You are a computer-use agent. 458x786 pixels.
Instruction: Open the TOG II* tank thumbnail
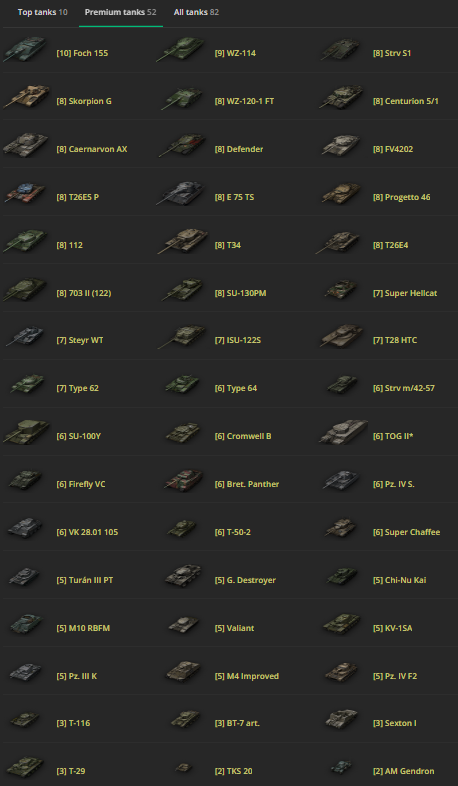(343, 432)
